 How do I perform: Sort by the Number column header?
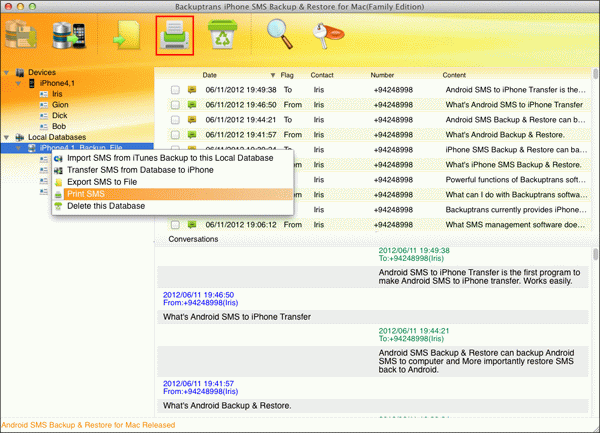(382, 75)
